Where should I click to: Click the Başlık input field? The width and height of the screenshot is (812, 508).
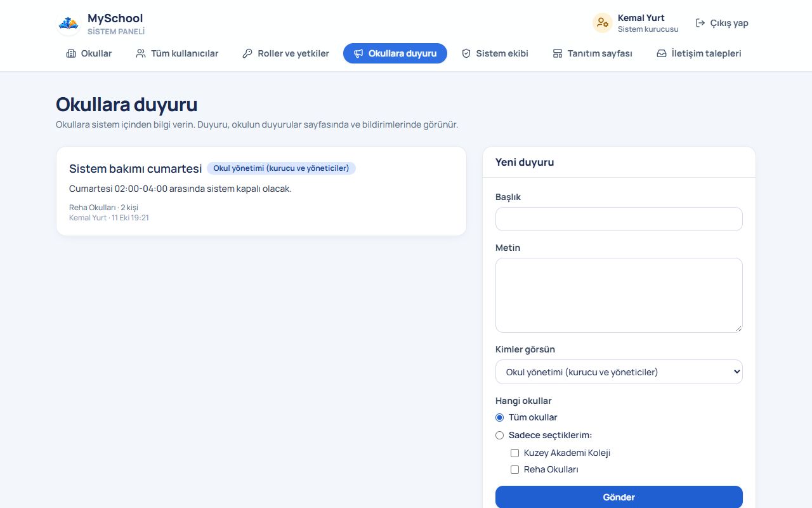tap(619, 219)
